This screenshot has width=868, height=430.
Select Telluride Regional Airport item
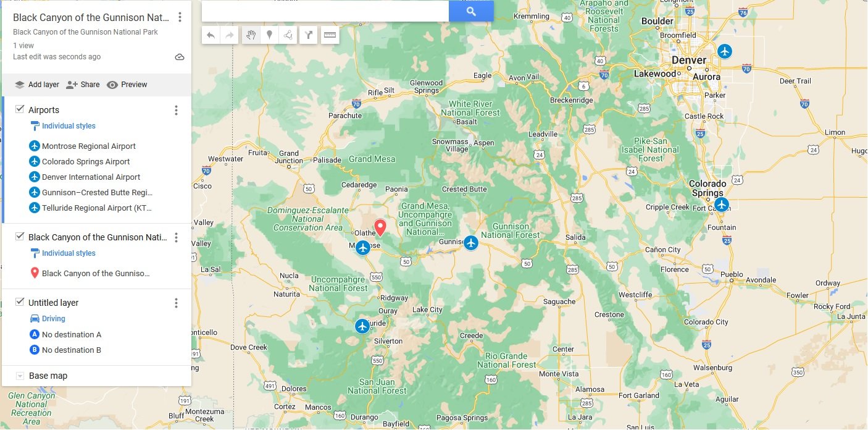96,208
